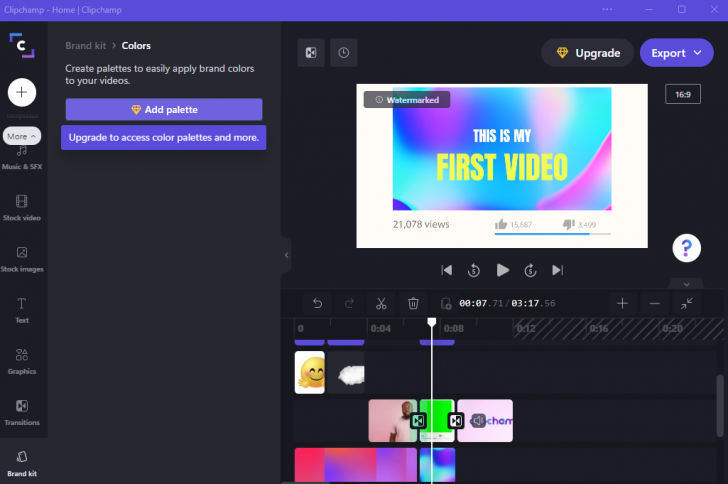This screenshot has width=728, height=484.
Task: Collapse the preview with down chevron
Action: click(686, 284)
